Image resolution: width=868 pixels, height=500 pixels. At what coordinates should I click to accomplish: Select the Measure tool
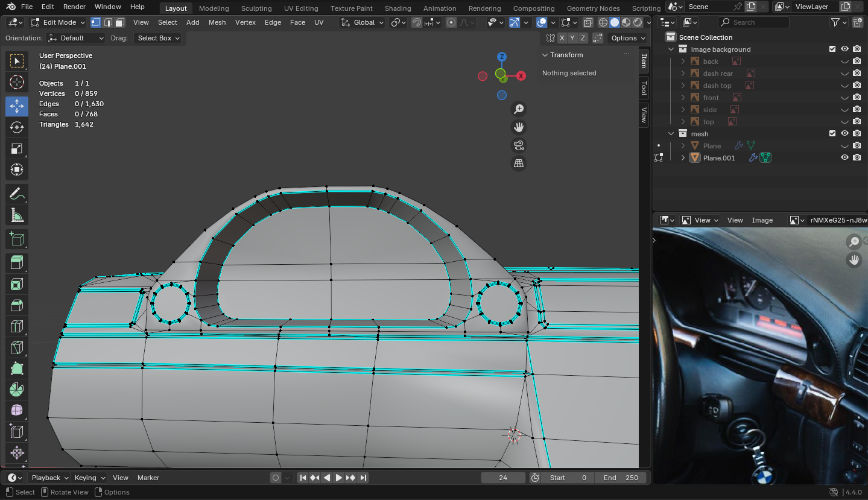point(17,215)
